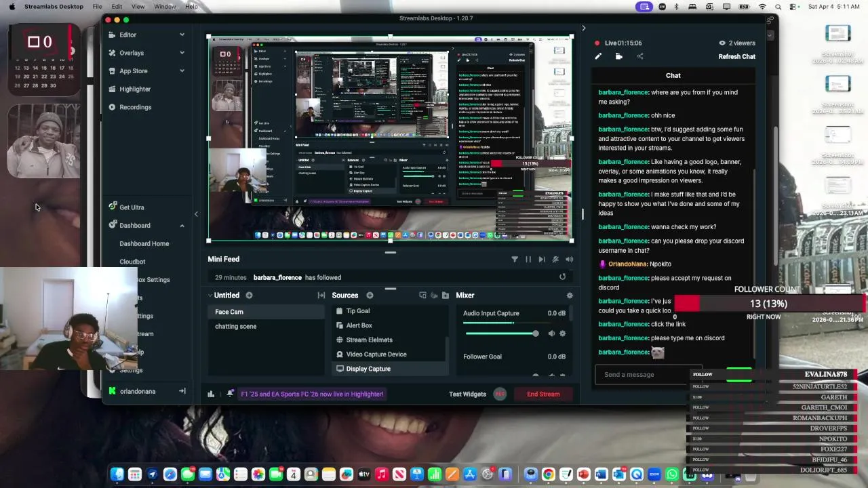This screenshot has width=868, height=488.
Task: Skip the current Mini Feed alert
Action: tap(542, 259)
